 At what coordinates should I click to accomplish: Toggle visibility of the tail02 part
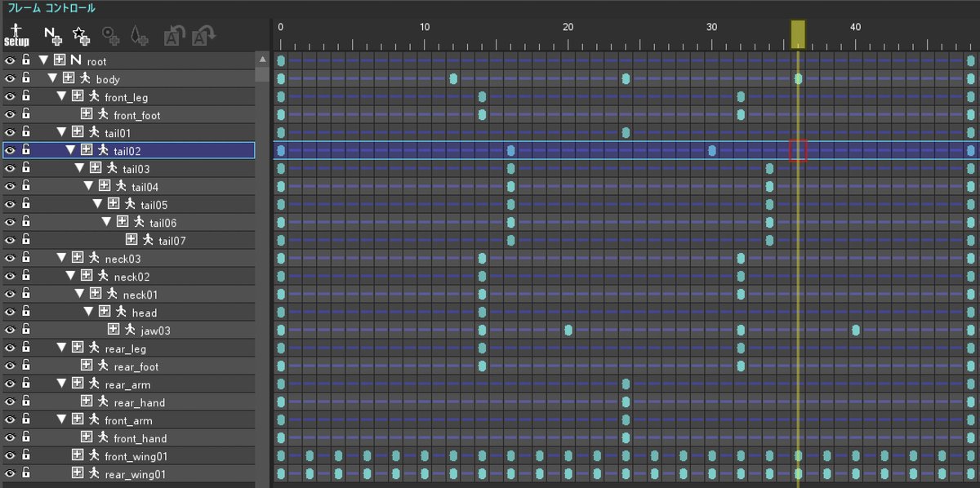click(x=10, y=150)
